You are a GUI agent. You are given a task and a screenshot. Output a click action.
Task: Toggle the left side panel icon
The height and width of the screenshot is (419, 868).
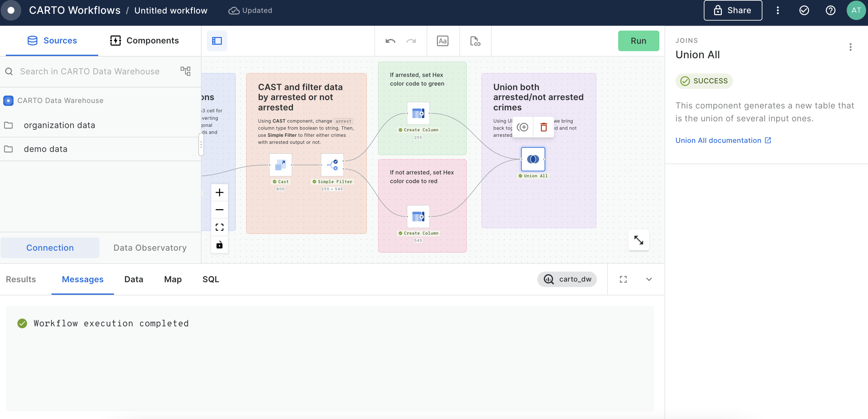217,41
